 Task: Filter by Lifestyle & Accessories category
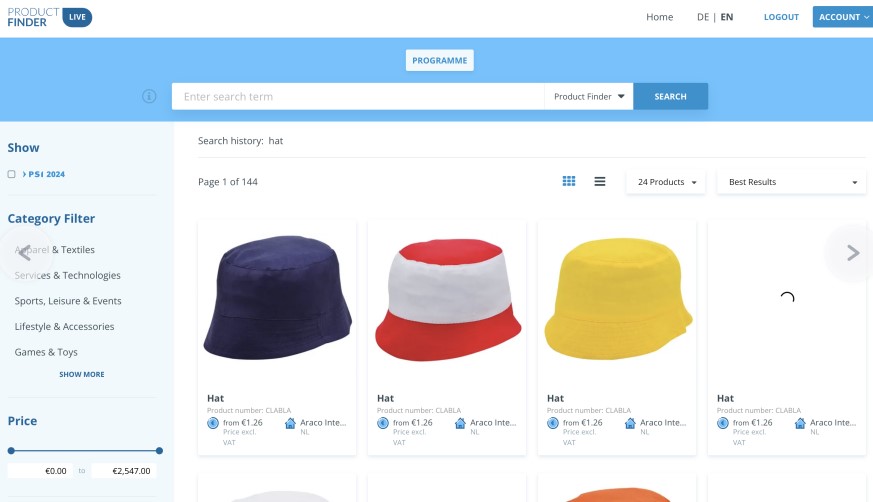(x=65, y=327)
